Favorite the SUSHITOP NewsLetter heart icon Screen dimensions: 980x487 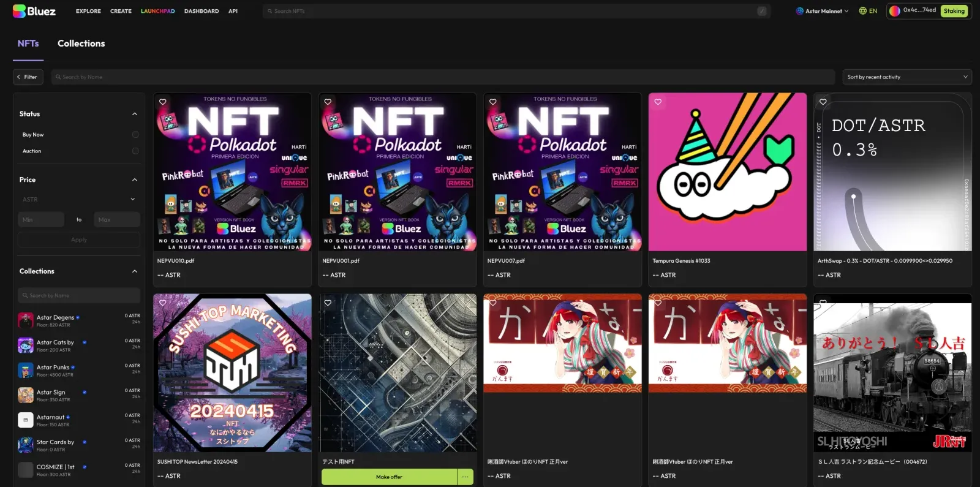pos(163,303)
